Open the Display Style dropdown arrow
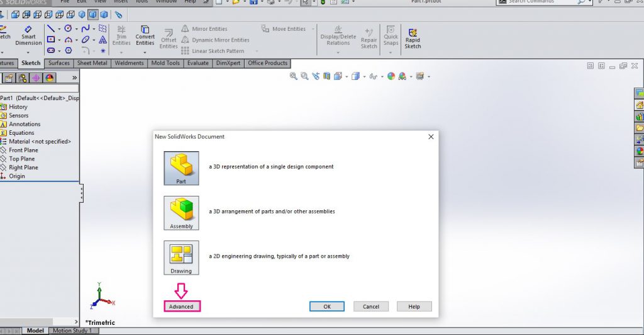The image size is (644, 335). pos(364,76)
